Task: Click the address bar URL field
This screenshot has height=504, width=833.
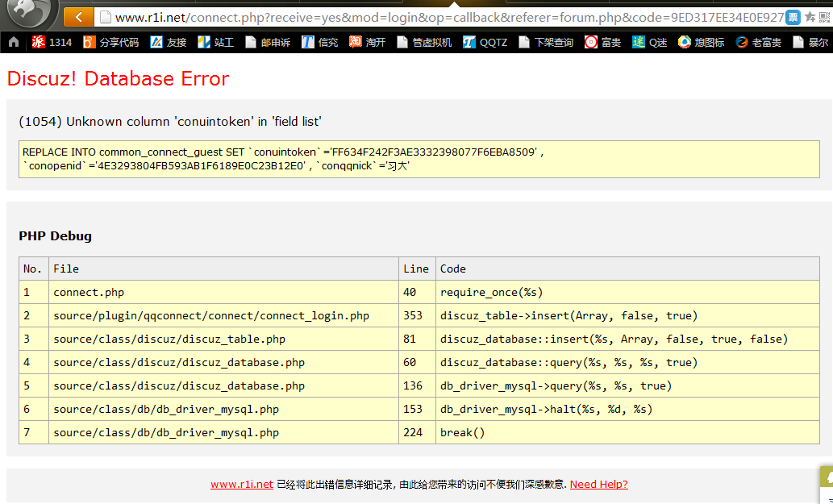Action: (x=444, y=17)
